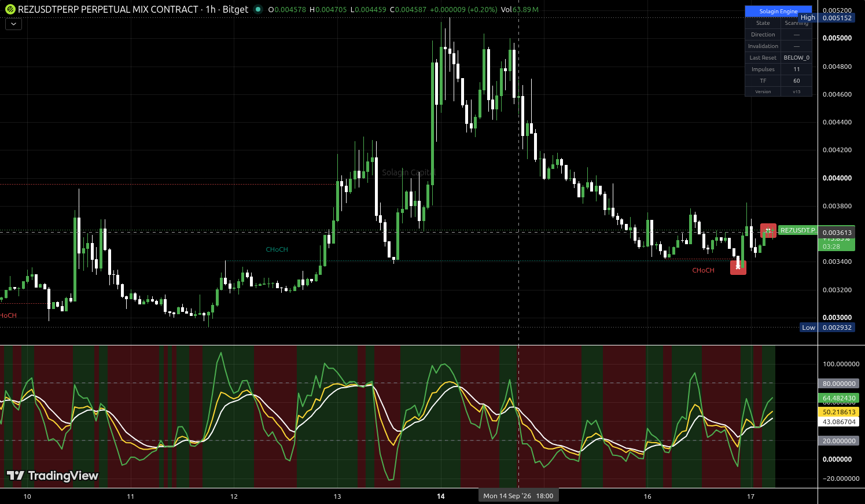Click the red CHoCH label near day 16
This screenshot has width=865, height=504.
click(x=703, y=270)
